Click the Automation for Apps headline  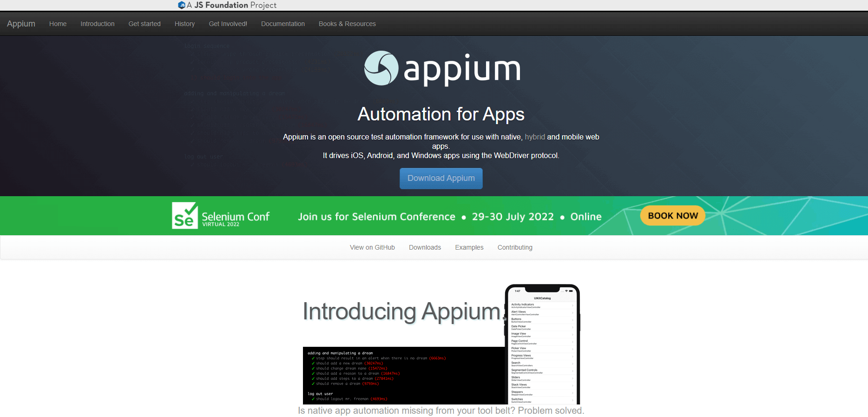click(441, 114)
